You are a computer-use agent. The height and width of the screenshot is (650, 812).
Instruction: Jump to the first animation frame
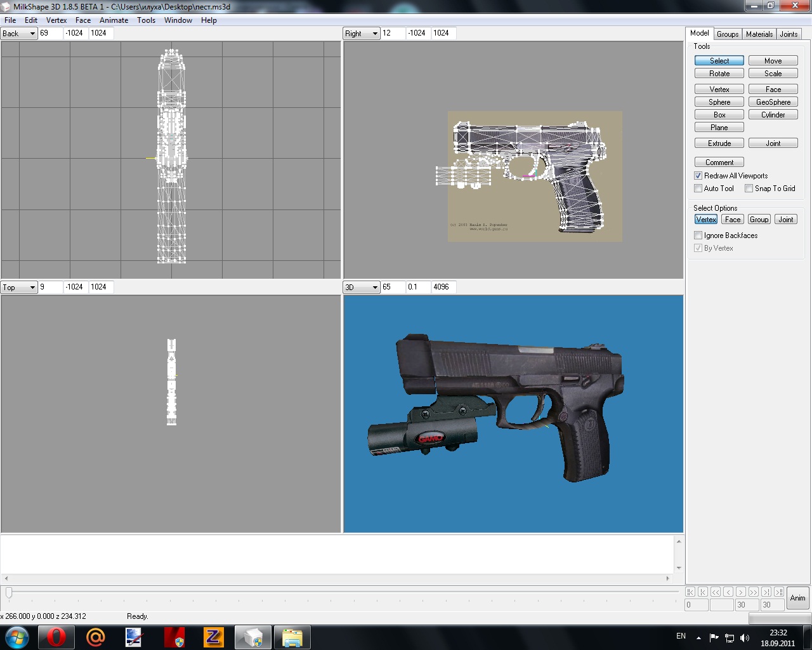(x=690, y=592)
